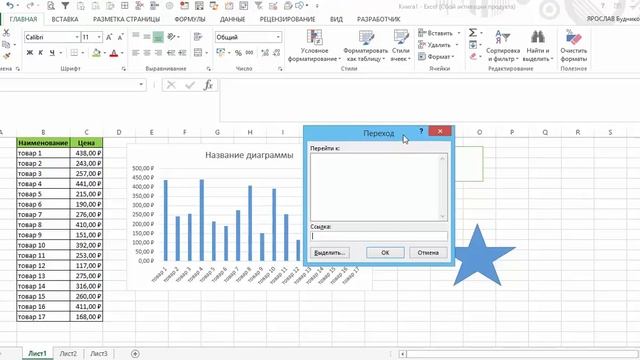Switch to the РАЗРАБОТЧИК tab

[x=378, y=19]
